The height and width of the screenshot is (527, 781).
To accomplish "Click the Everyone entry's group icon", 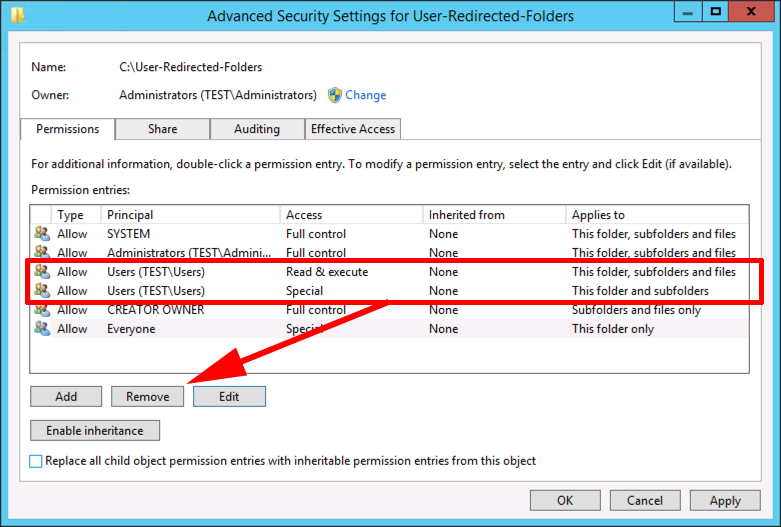I will pyautogui.click(x=42, y=328).
